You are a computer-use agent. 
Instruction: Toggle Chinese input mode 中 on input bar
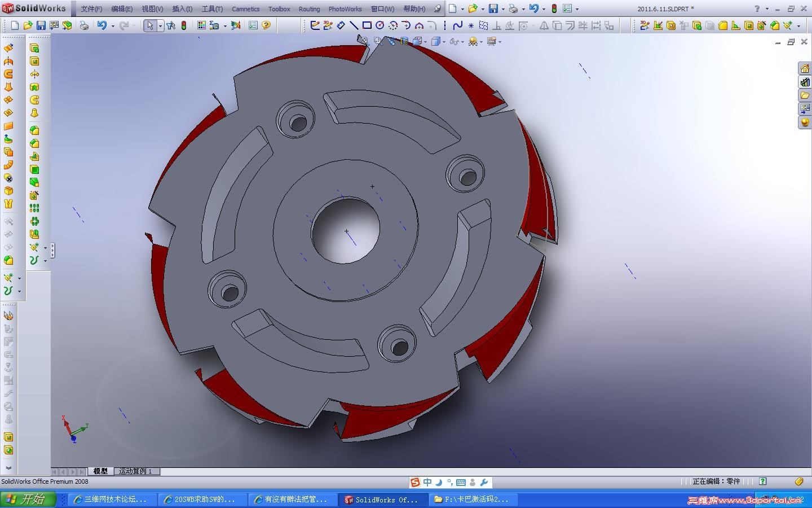pyautogui.click(x=427, y=482)
